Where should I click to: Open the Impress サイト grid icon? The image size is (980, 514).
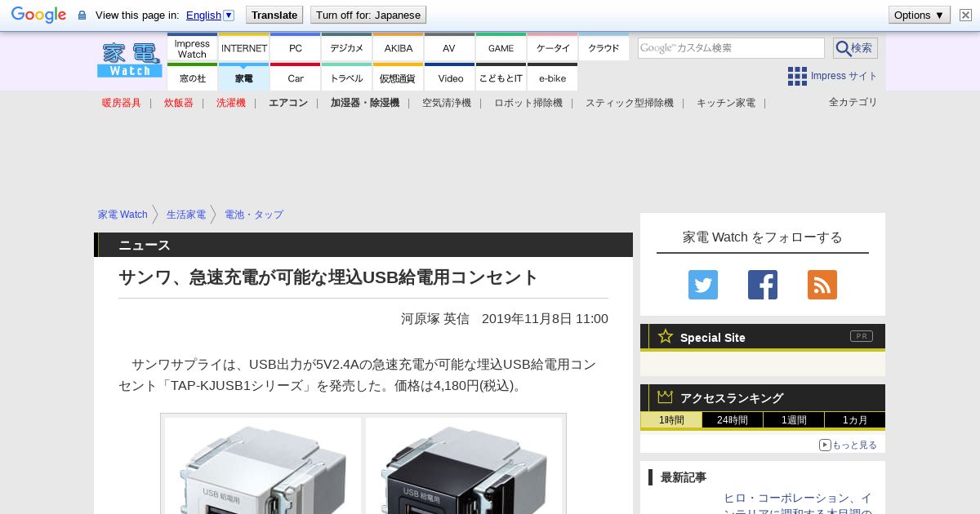[x=797, y=76]
